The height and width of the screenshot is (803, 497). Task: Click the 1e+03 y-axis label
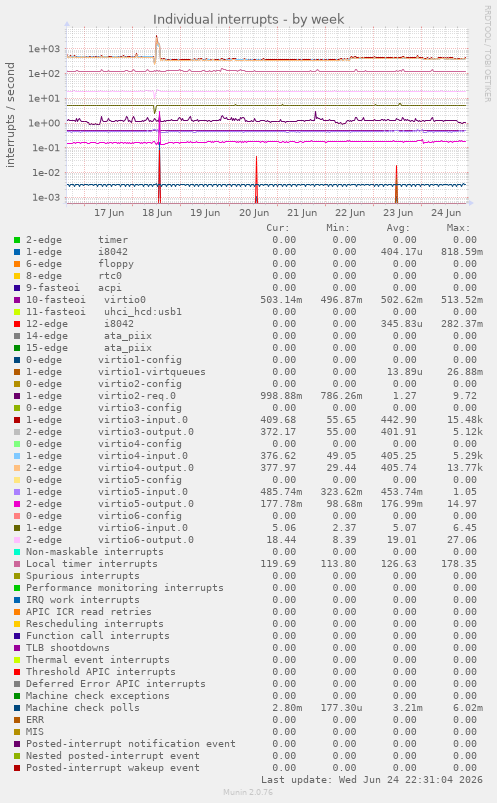[44, 49]
